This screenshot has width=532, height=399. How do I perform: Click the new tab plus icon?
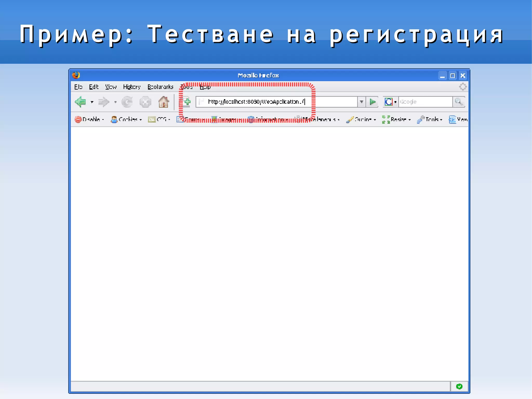[x=187, y=102]
